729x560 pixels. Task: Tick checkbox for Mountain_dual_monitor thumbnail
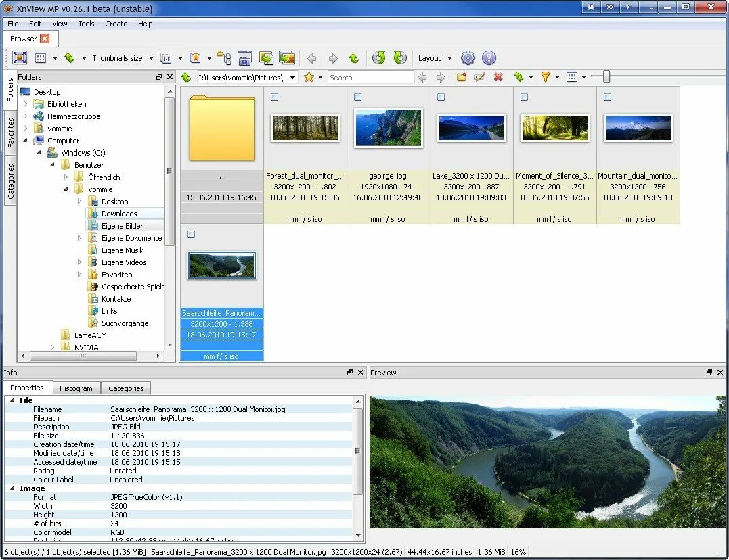(607, 97)
